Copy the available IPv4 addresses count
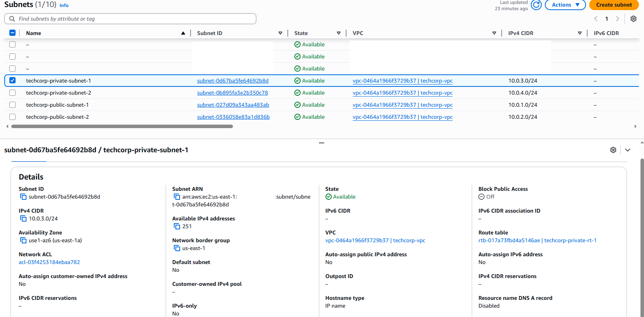 click(x=177, y=227)
